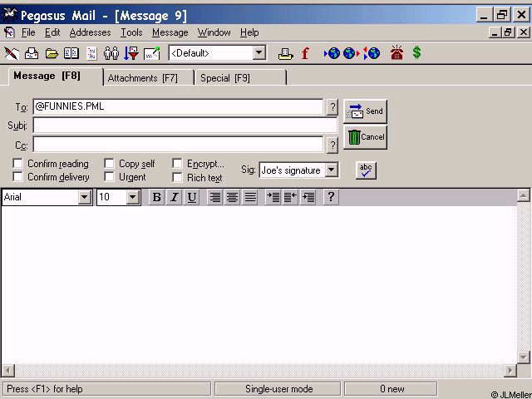Enable the Rich text checkbox
This screenshot has height=399, width=532.
[177, 177]
